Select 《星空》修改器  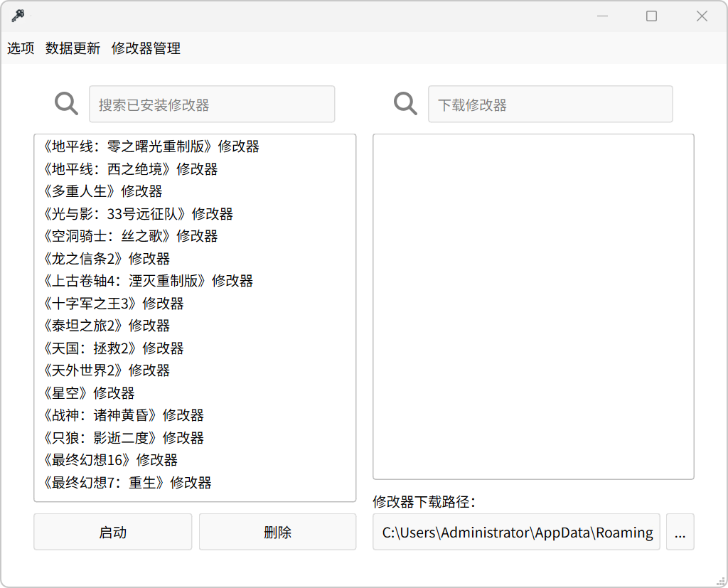pyautogui.click(x=195, y=393)
